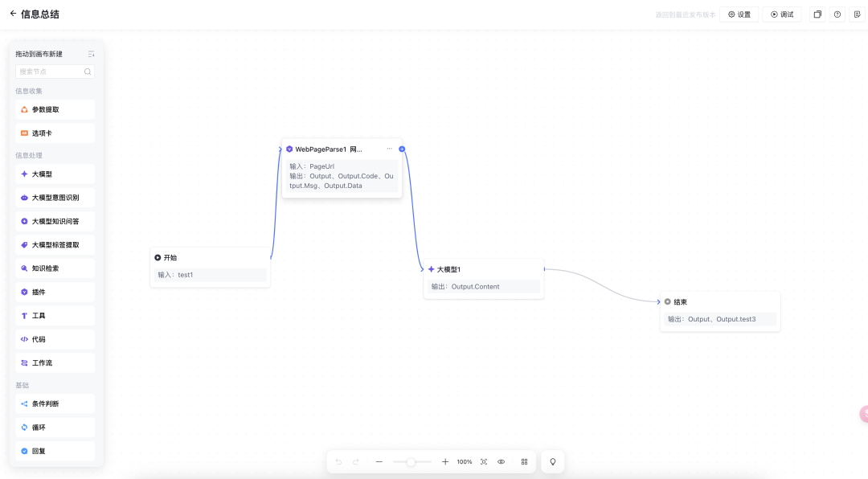
Task: Click the 设置 settings button
Action: (739, 14)
